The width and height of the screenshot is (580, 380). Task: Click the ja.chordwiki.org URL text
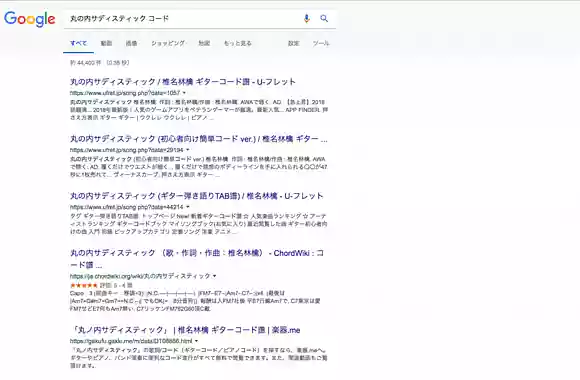coord(140,276)
